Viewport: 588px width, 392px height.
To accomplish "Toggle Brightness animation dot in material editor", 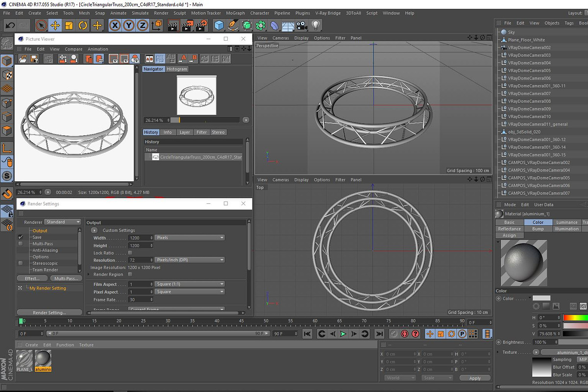I will [x=498, y=342].
